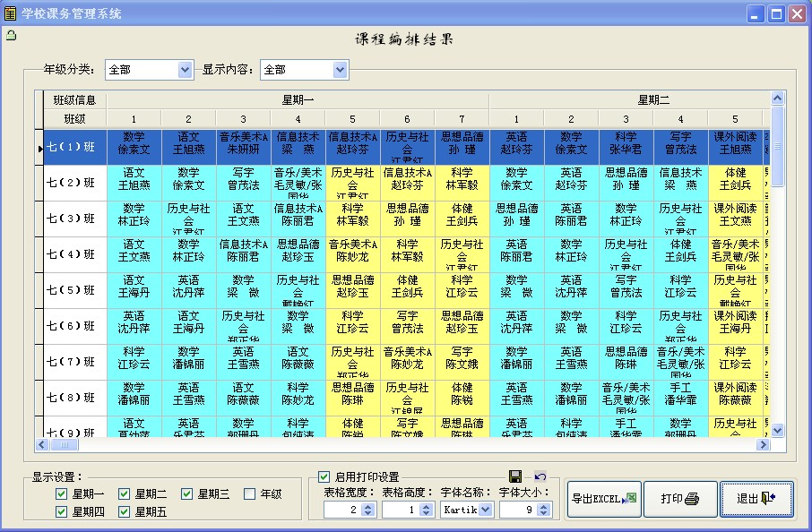Click 体健 陈锐 cell in 七(8)班 row
This screenshot has width=812, height=532.
pyautogui.click(x=462, y=397)
